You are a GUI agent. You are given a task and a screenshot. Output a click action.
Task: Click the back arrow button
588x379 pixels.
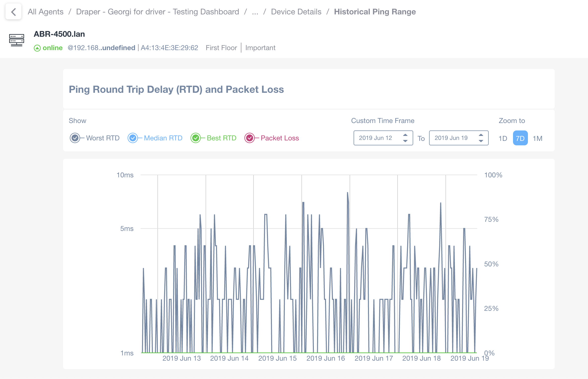click(13, 12)
